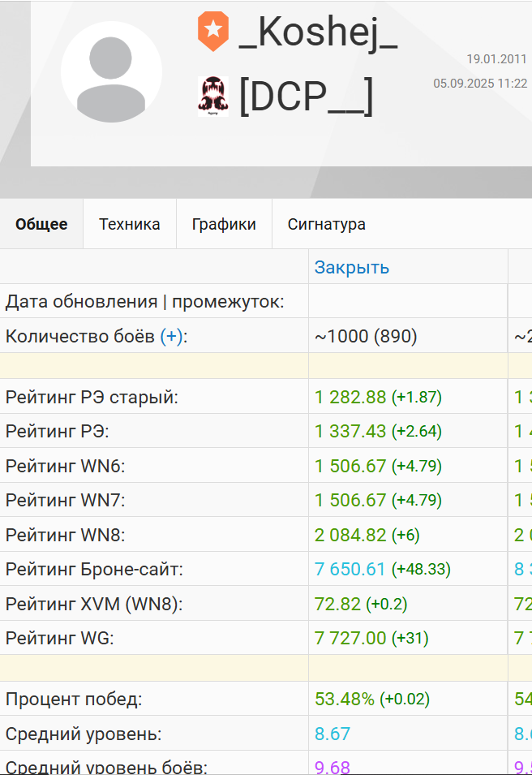Click the Средний уровень value 8.67
Screen dimensions: 532x775
coord(332,734)
